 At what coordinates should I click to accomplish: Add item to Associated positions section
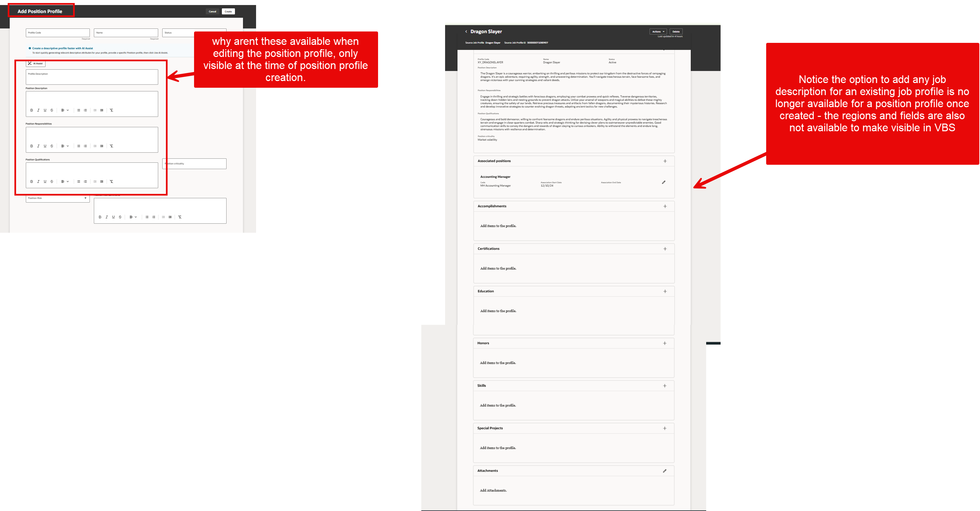[x=665, y=161]
